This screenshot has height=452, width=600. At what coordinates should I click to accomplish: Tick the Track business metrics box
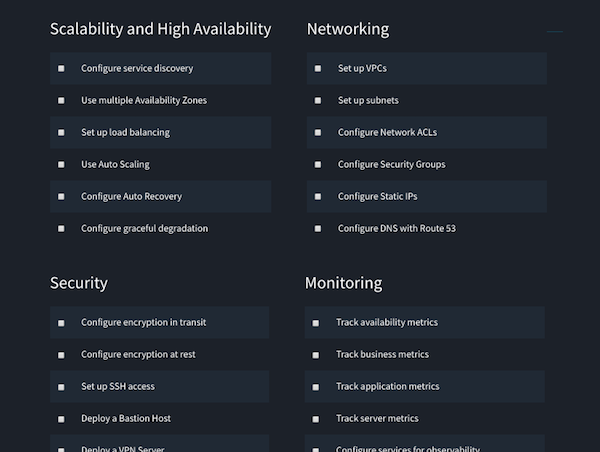(316, 355)
